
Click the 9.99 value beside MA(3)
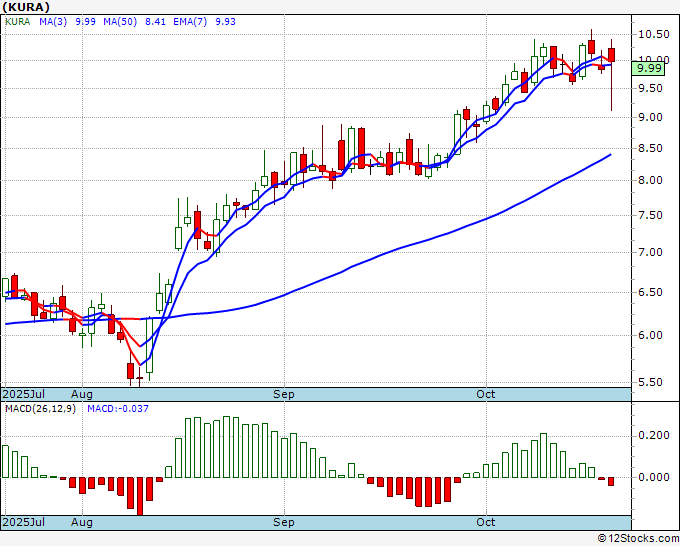[85, 22]
